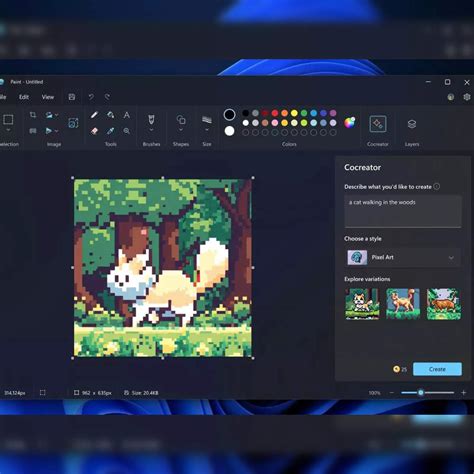Viewport: 474px width, 474px height.
Task: Select the Fill bucket tool
Action: coord(111,115)
